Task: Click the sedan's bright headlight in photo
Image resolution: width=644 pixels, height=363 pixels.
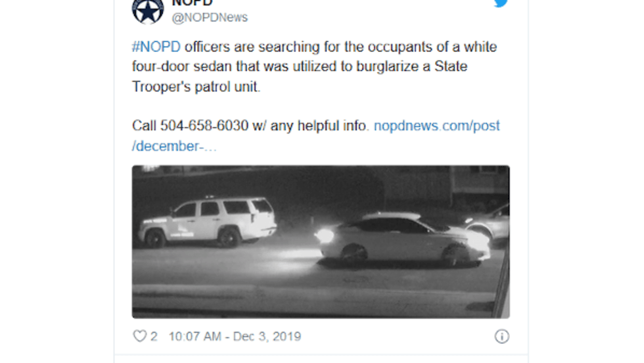Action: point(324,235)
